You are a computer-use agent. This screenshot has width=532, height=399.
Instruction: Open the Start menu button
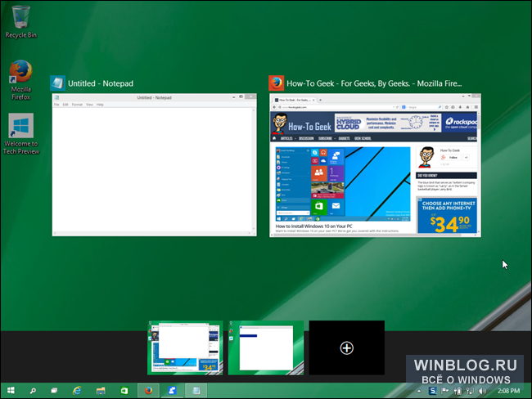point(11,391)
